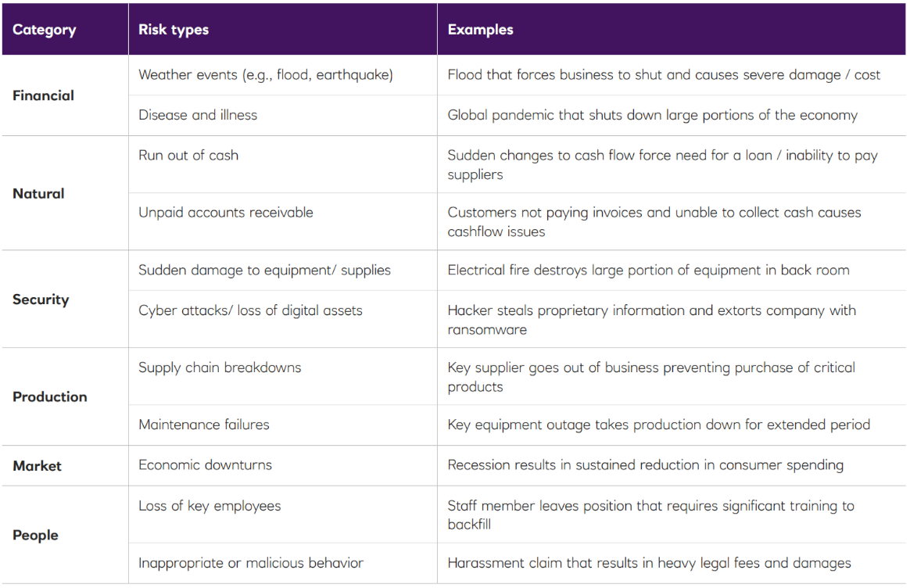This screenshot has width=910, height=588.
Task: Click the Run out of cash cell
Action: click(188, 155)
